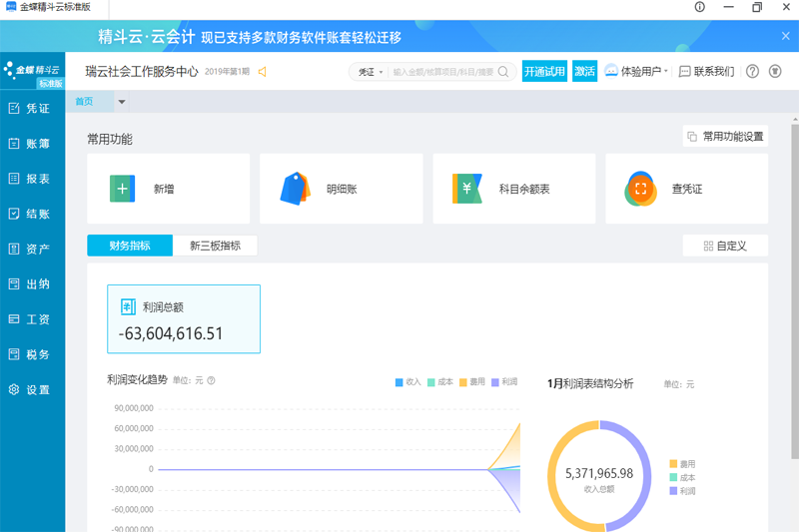Screen dimensions: 799x532
Task: Open the help question mark icon
Action: pyautogui.click(x=752, y=71)
